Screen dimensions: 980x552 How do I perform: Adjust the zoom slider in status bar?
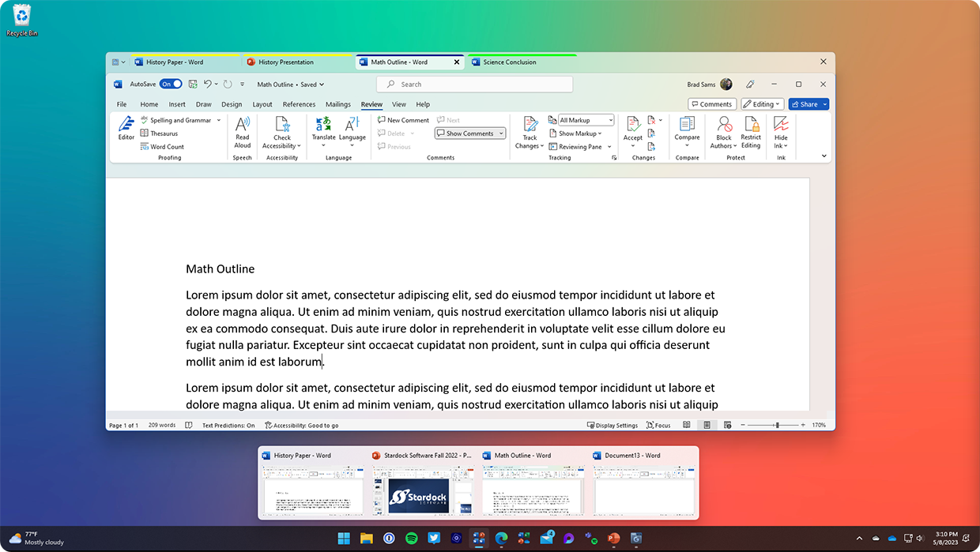777,425
